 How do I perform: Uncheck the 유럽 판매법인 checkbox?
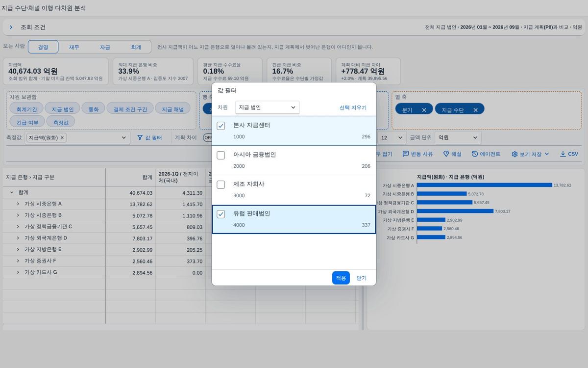click(x=221, y=214)
